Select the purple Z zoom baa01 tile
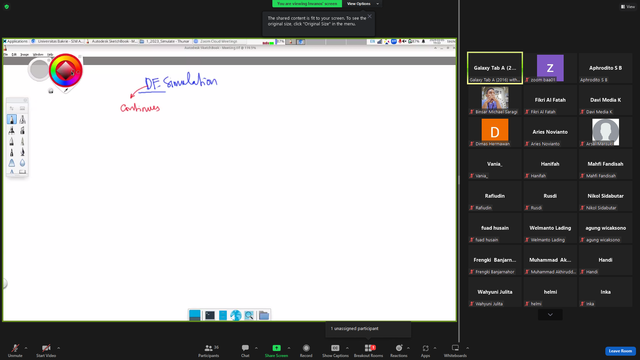Screen dimensions: 640x360 [550, 68]
